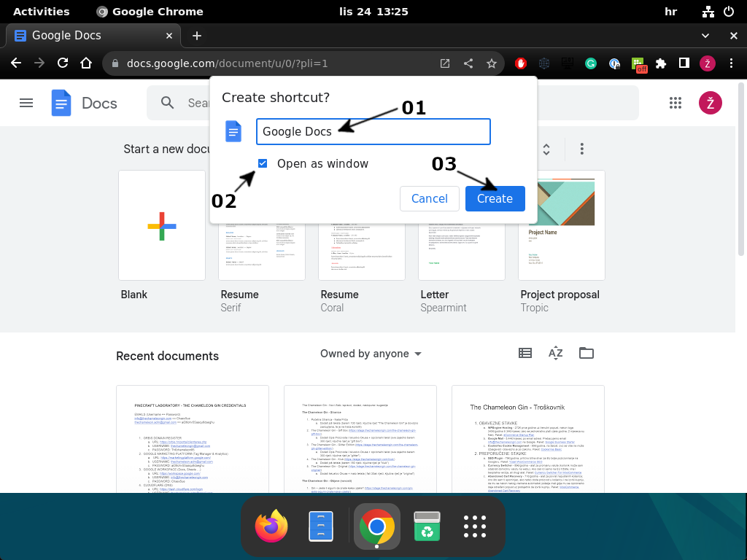
Task: View site information via the lock icon
Action: pos(115,63)
